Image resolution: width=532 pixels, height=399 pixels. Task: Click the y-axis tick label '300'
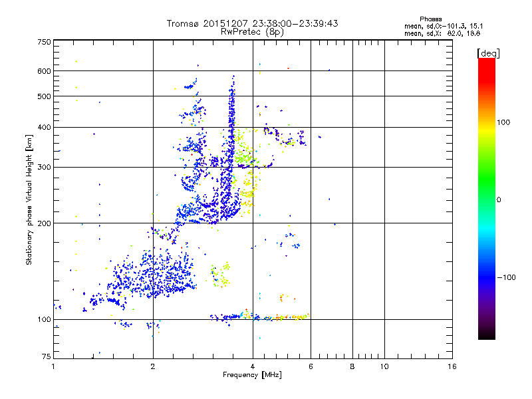click(44, 168)
